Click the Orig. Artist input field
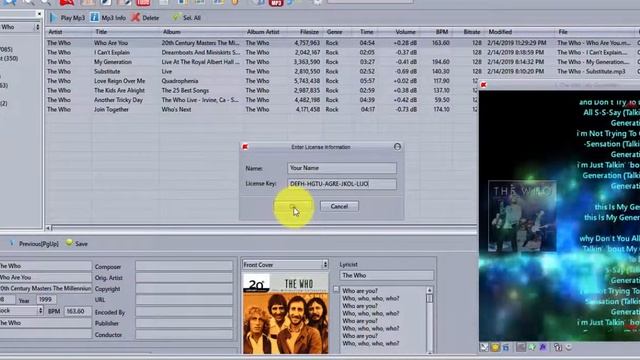Viewport: 640px width, 360px height. (x=184, y=278)
